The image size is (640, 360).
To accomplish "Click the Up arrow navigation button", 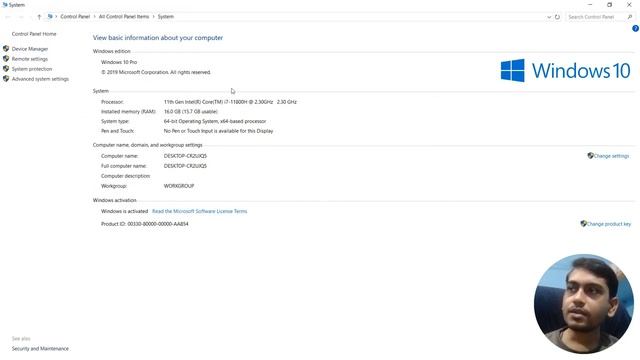I will pos(39,17).
